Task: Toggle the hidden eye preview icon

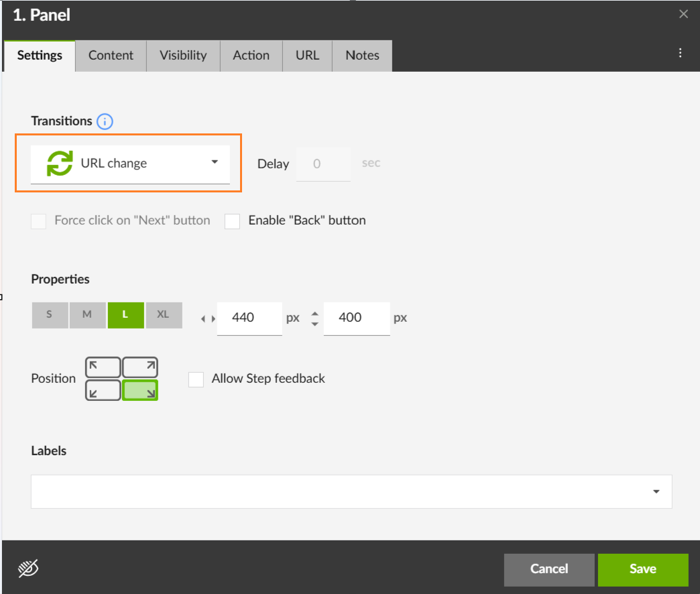Action: tap(28, 569)
